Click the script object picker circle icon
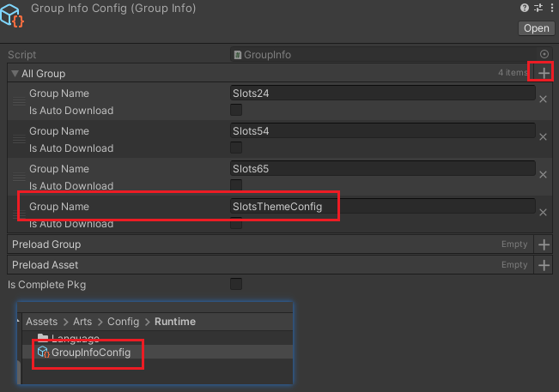Screen dimensions: 559x392 (544, 54)
